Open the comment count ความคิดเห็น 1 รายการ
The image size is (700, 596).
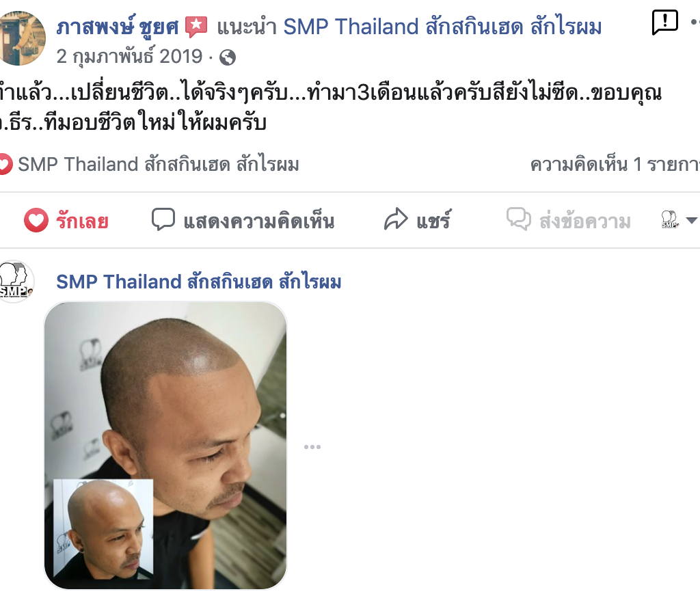(615, 165)
